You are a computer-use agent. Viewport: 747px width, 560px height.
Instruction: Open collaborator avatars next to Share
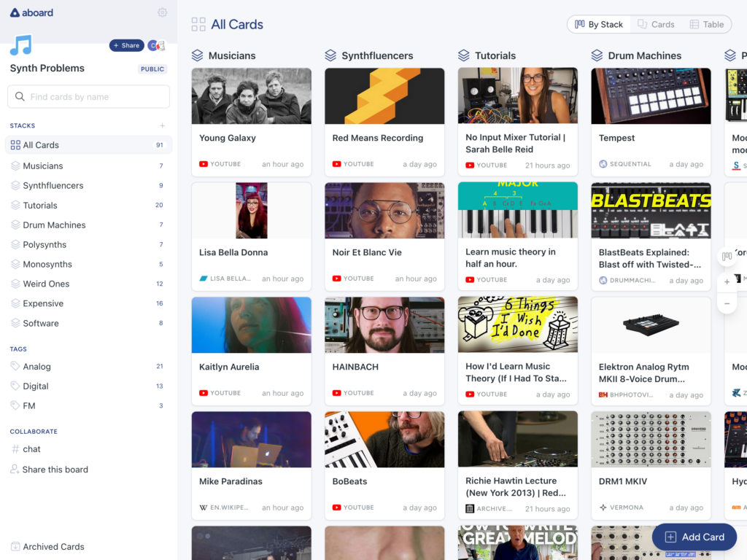click(156, 45)
